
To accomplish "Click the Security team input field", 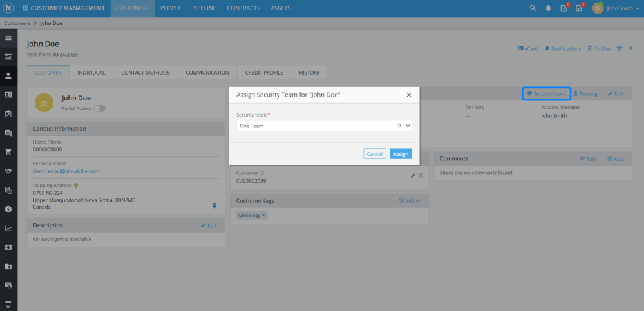I will tap(324, 126).
